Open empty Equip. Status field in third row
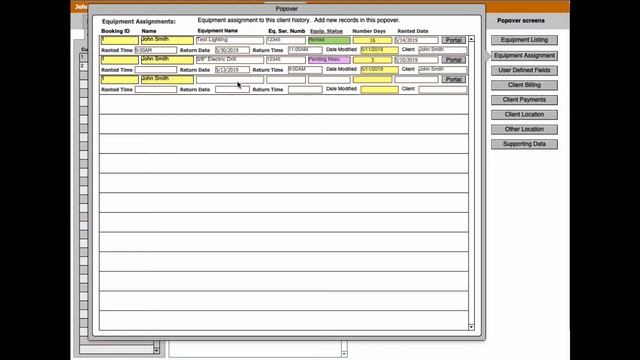The image size is (640, 360). 329,80
